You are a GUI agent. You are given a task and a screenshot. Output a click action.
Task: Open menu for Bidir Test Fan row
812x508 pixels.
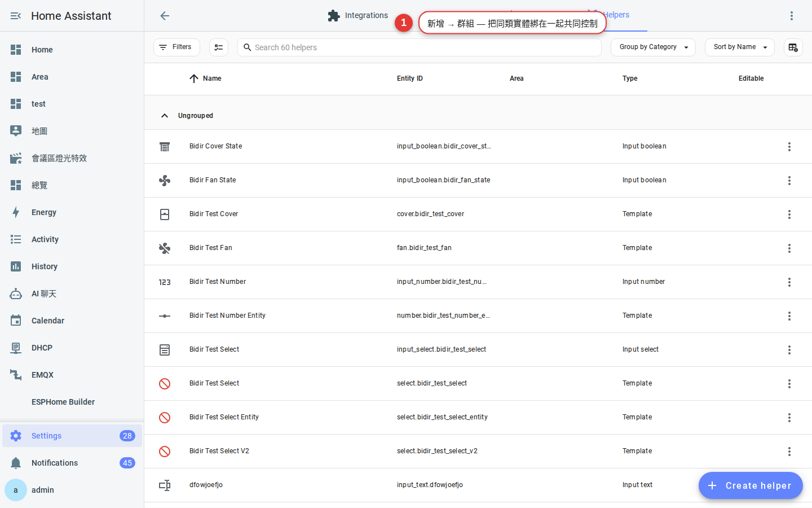tap(789, 248)
